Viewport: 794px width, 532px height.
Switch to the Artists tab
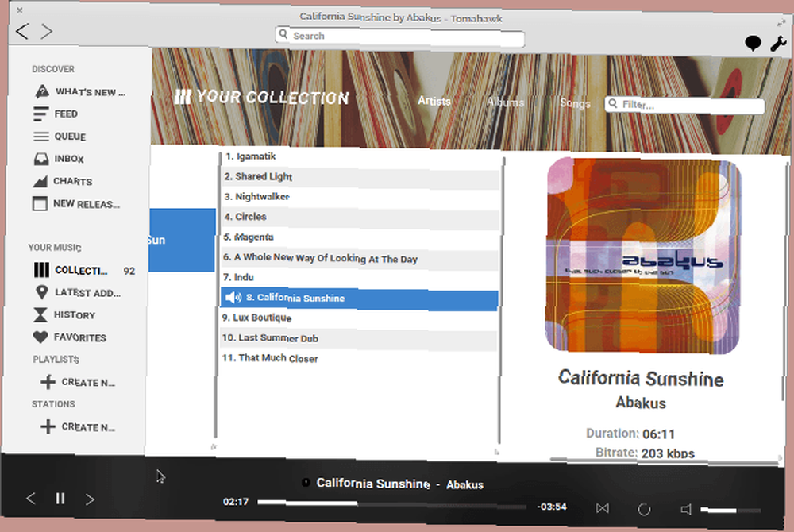(434, 101)
